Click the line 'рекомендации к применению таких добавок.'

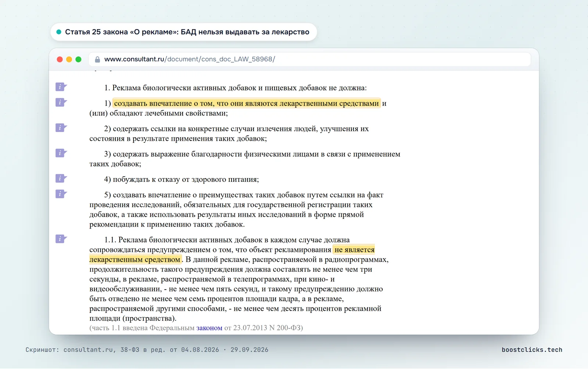point(167,224)
